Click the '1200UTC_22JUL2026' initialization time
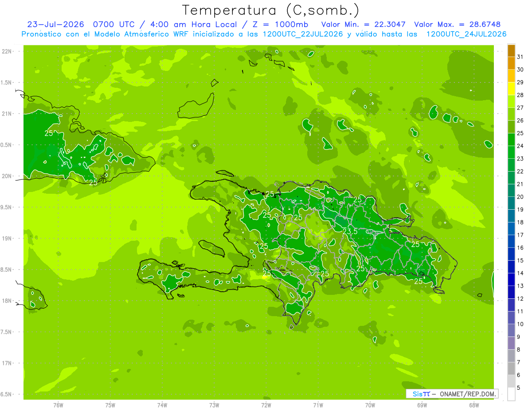532x411 pixels. coord(303,34)
